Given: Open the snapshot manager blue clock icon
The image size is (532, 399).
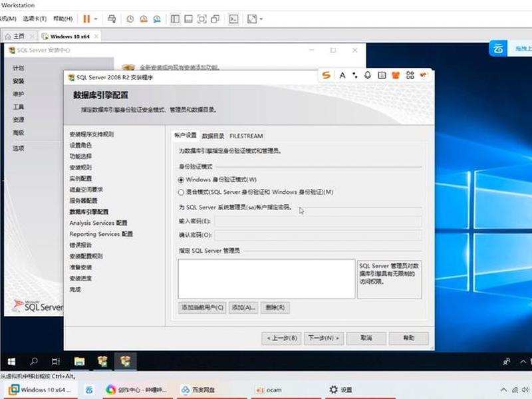Looking at the screenshot, I should coord(157,19).
